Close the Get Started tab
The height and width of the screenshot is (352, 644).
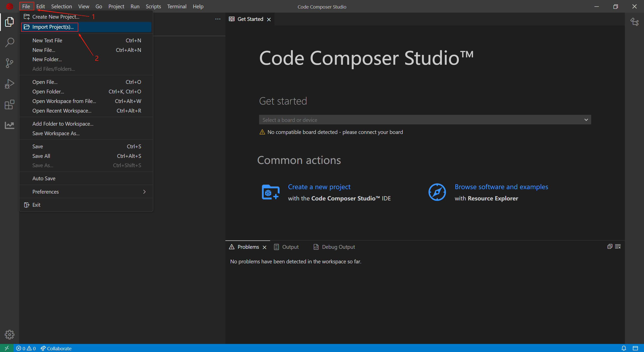click(x=269, y=19)
